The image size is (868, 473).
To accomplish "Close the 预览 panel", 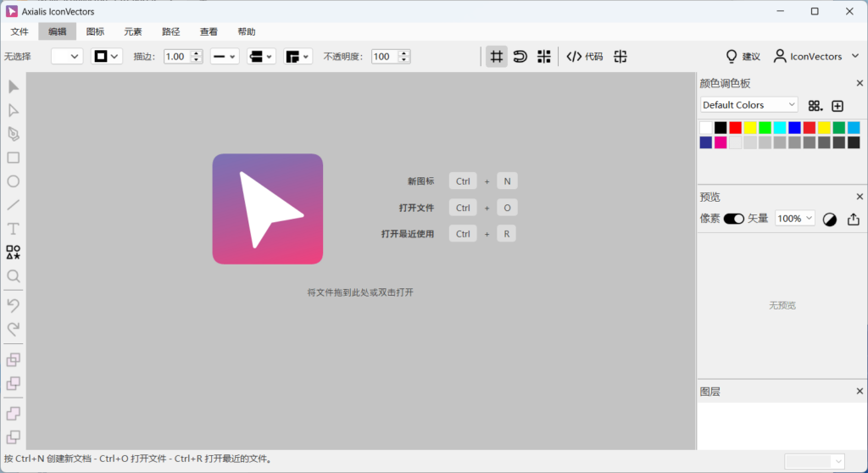I will [860, 197].
